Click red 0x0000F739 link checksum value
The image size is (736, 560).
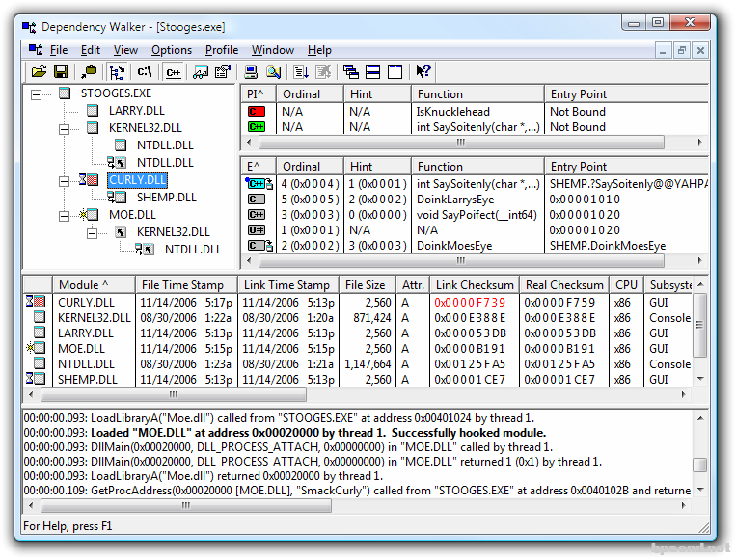click(x=470, y=303)
